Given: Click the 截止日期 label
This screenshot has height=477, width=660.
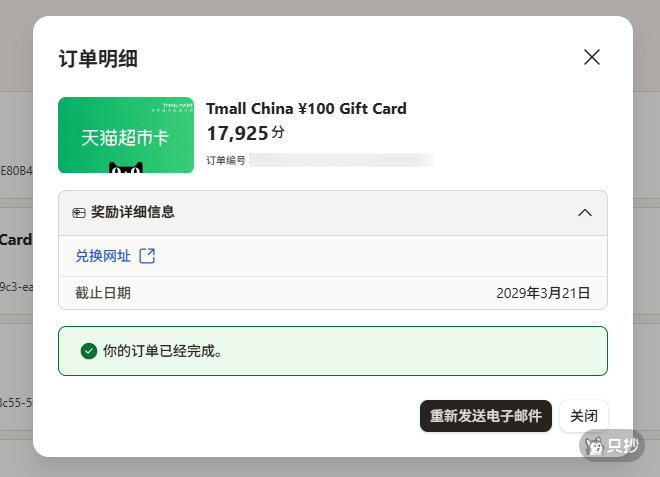Looking at the screenshot, I should coord(103,293).
